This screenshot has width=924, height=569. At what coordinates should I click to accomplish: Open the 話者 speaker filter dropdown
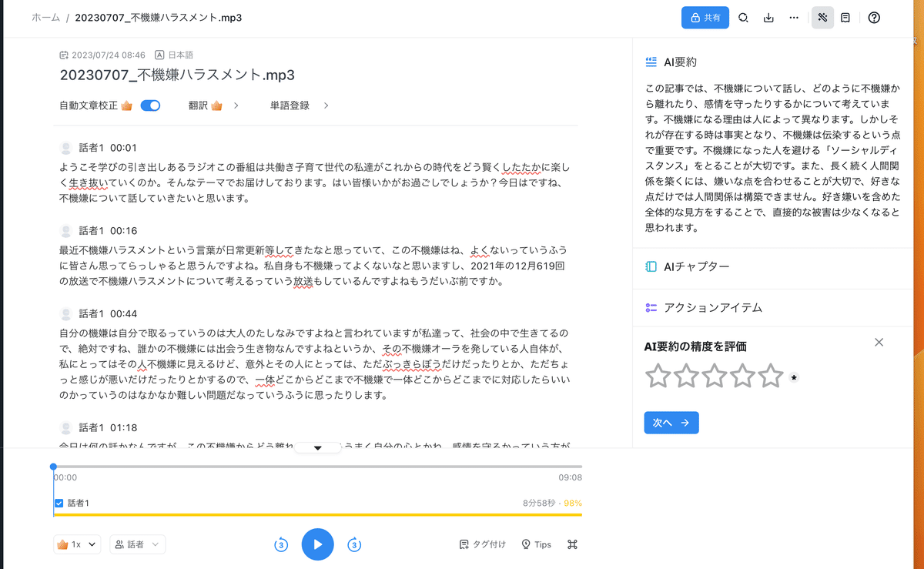tap(138, 544)
